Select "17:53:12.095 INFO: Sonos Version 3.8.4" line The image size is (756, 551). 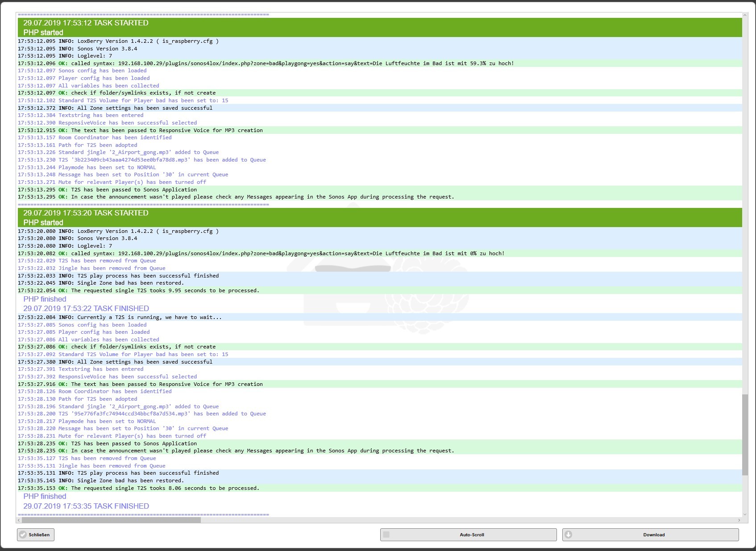[380, 49]
